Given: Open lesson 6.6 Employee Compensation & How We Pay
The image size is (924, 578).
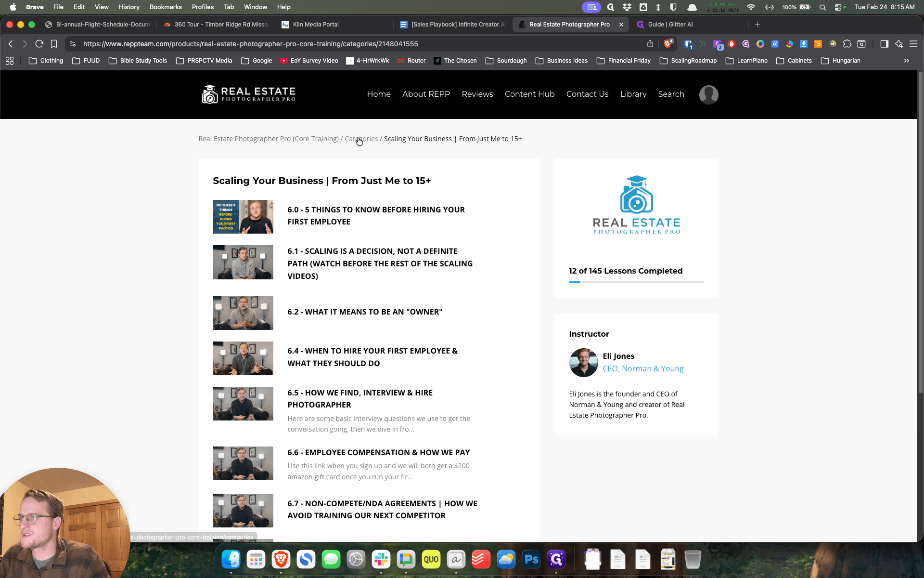Looking at the screenshot, I should click(x=378, y=452).
